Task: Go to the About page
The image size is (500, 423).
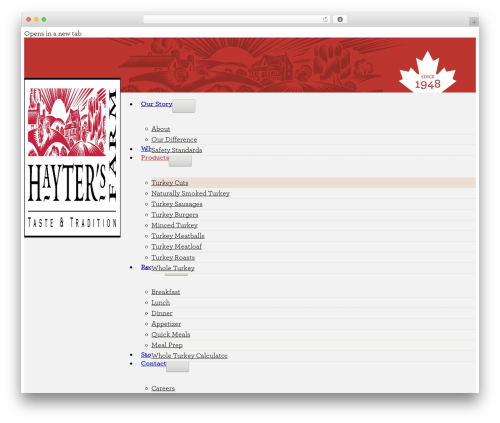Action: pos(161,129)
